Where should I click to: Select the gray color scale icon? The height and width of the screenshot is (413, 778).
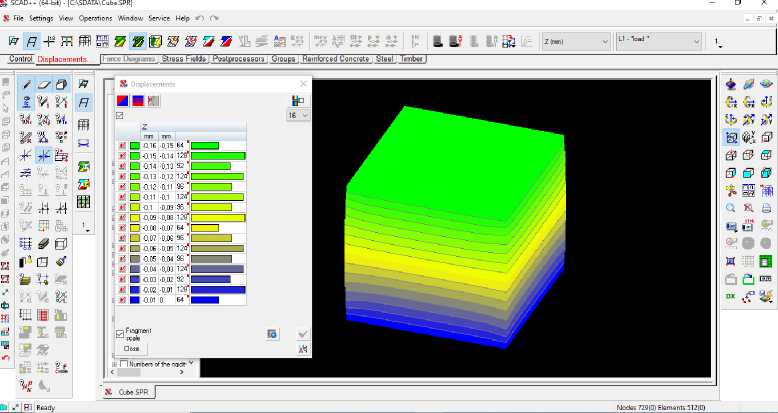(x=153, y=101)
